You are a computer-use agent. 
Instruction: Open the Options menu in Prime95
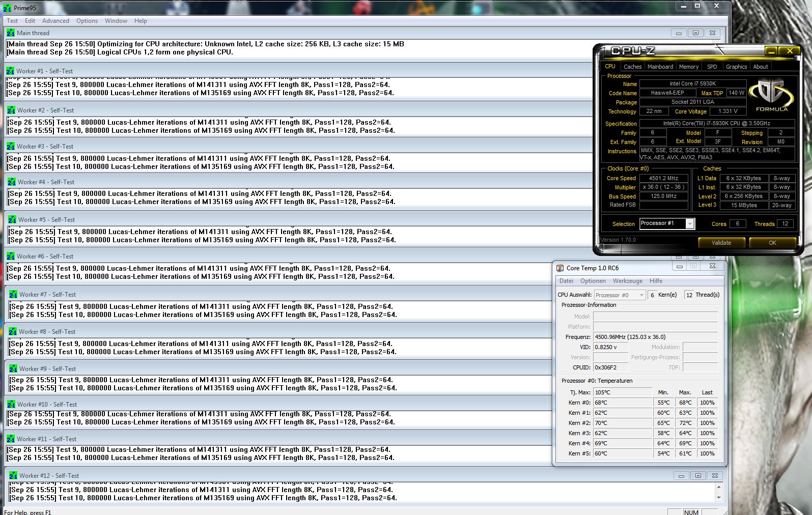87,21
